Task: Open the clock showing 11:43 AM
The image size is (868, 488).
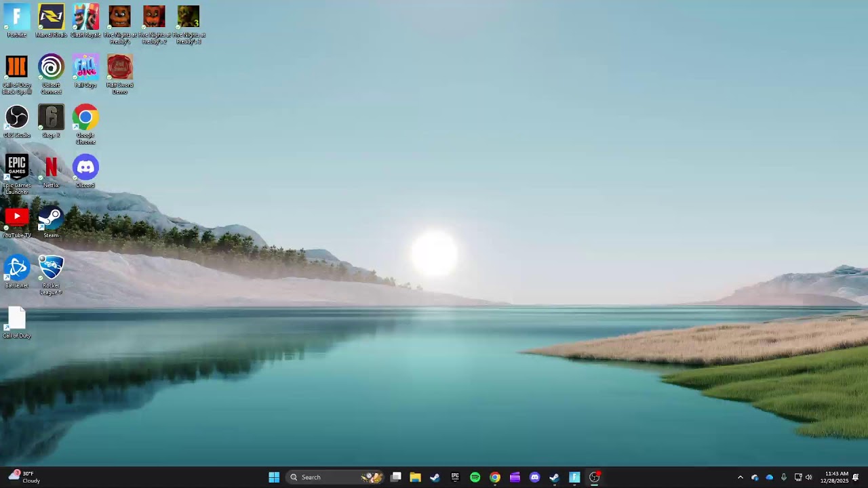Action: [x=836, y=477]
